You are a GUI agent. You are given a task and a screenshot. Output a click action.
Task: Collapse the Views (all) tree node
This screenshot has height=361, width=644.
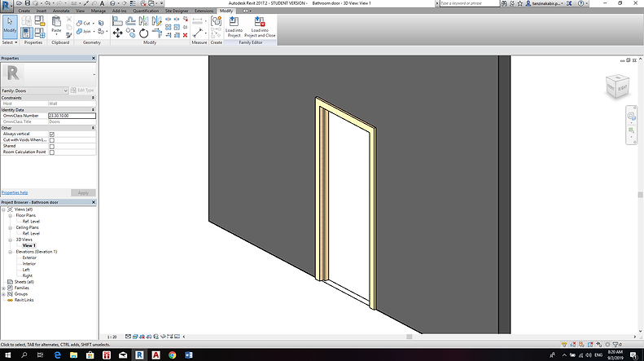(x=4, y=209)
